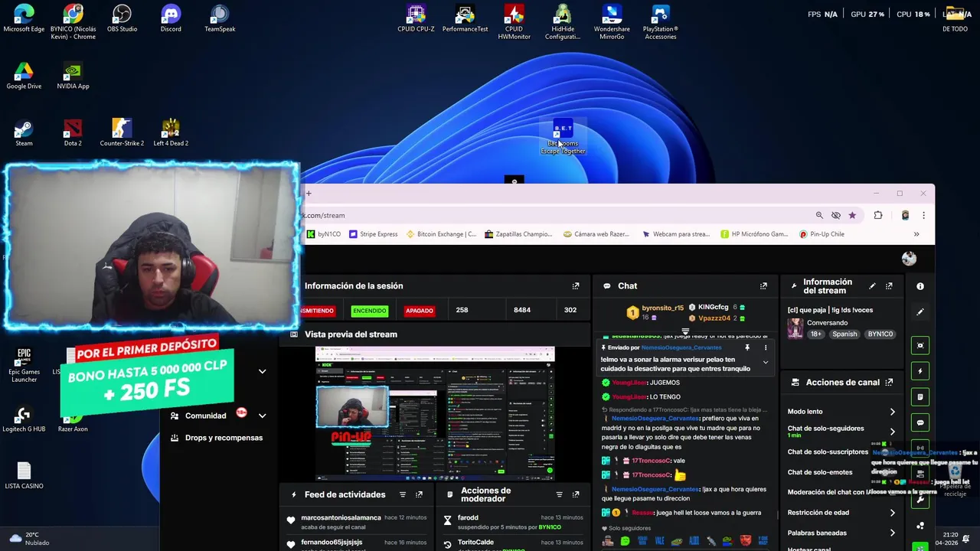980x551 pixels.
Task: Open the Stripe Express bookmark
Action: pyautogui.click(x=373, y=234)
